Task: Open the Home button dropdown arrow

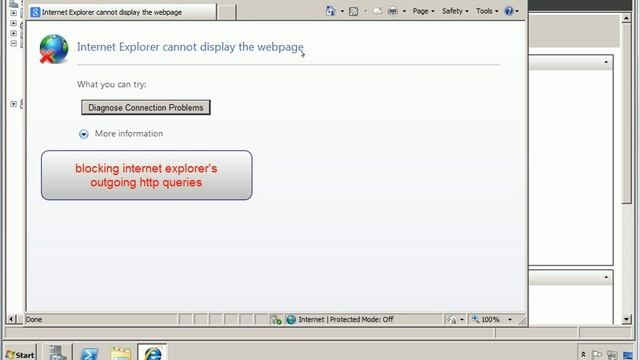Action: [342, 11]
